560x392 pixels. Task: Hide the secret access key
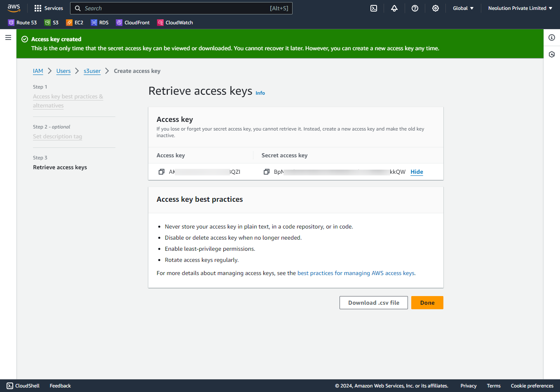[417, 172]
